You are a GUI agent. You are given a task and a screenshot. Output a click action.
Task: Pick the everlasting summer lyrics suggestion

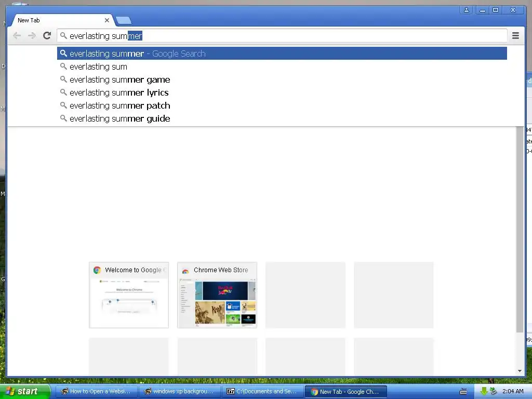282,92
